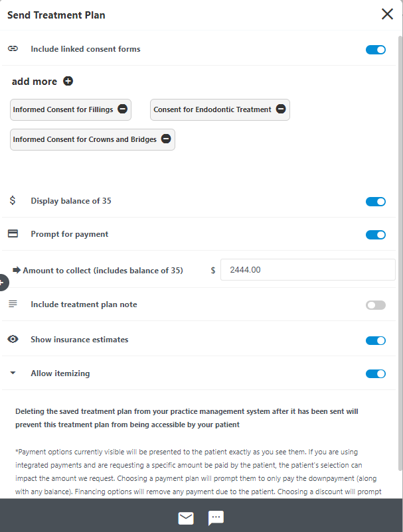The height and width of the screenshot is (532, 403).
Task: Send treatment plan via text message icon
Action: click(x=216, y=518)
